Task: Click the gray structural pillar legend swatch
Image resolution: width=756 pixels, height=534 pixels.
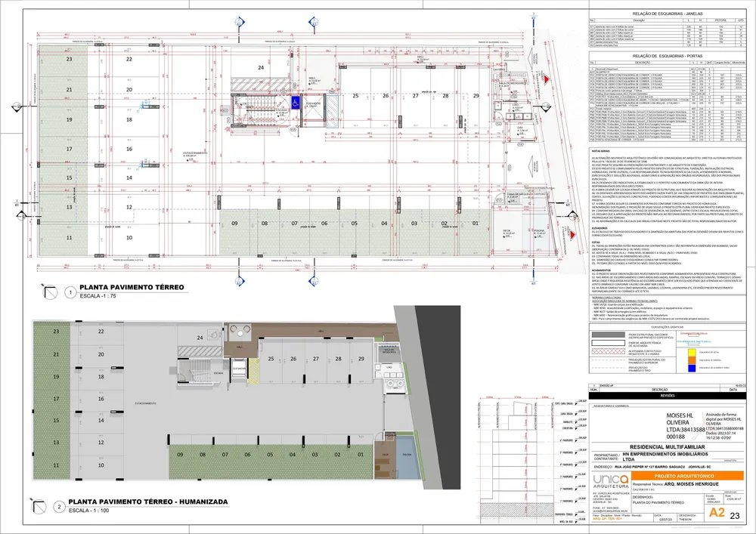Action: tap(608, 335)
